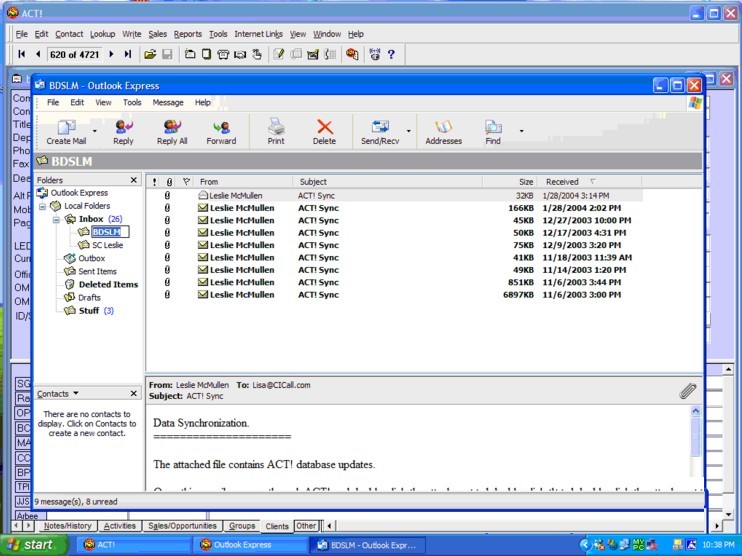Screen dimensions: 742x556
Task: Select the message received 12/9/2003 3:20 PM
Action: click(x=394, y=245)
